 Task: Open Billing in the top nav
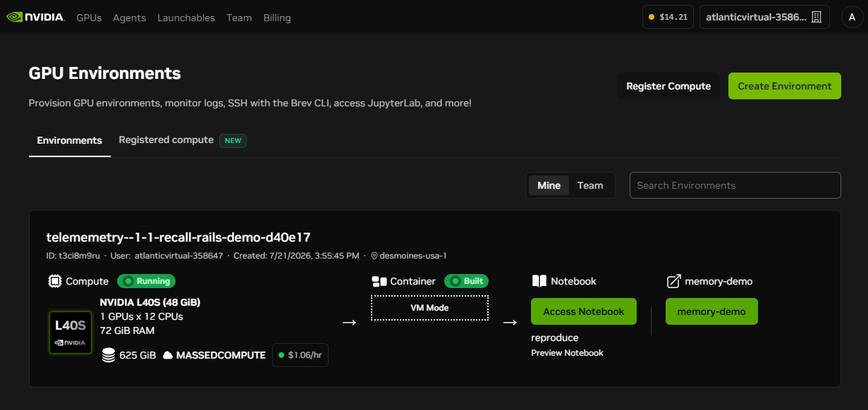(x=277, y=18)
